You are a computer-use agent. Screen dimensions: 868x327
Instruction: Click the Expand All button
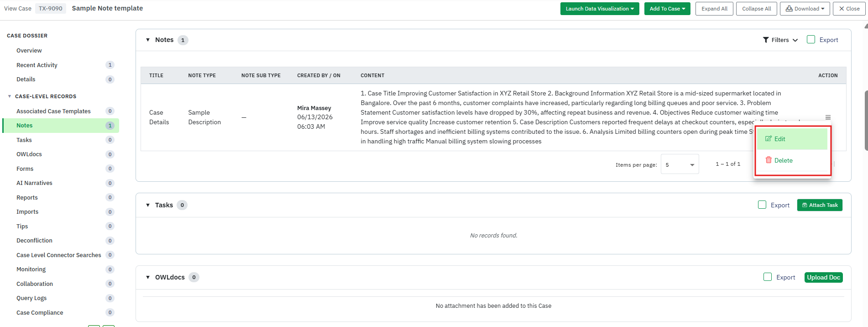pyautogui.click(x=715, y=9)
